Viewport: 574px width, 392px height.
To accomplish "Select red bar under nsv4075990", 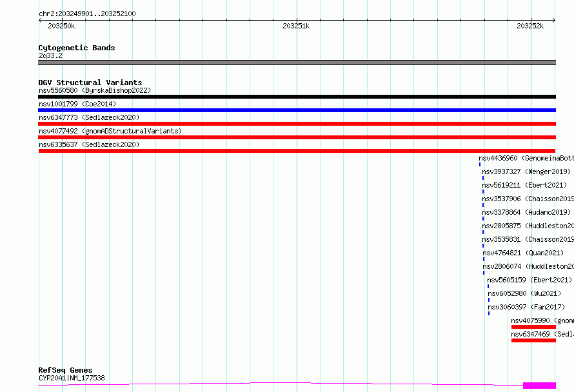I will pyautogui.click(x=533, y=327).
